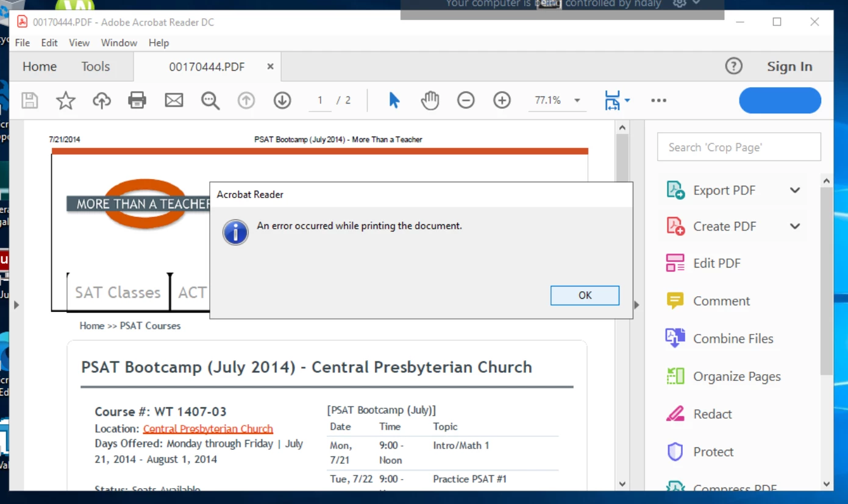Viewport: 848px width, 504px height.
Task: Click the Upload to cloud icon
Action: [x=102, y=101]
